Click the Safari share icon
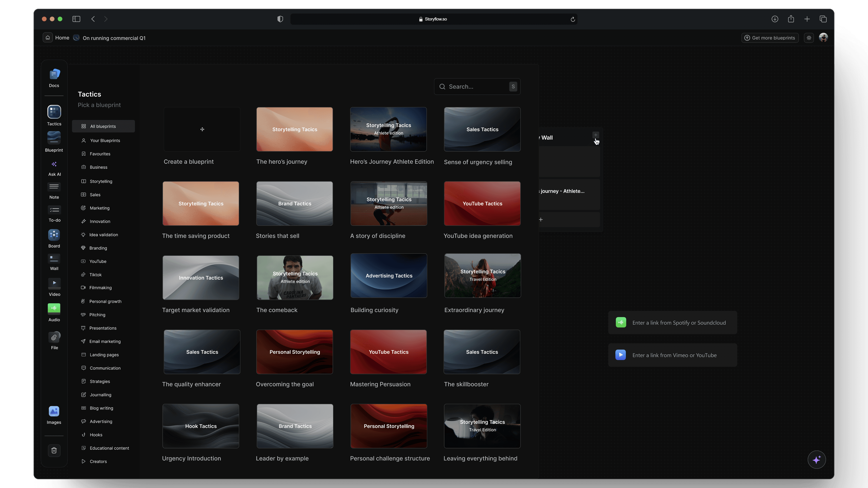The height and width of the screenshot is (488, 868). 791,19
